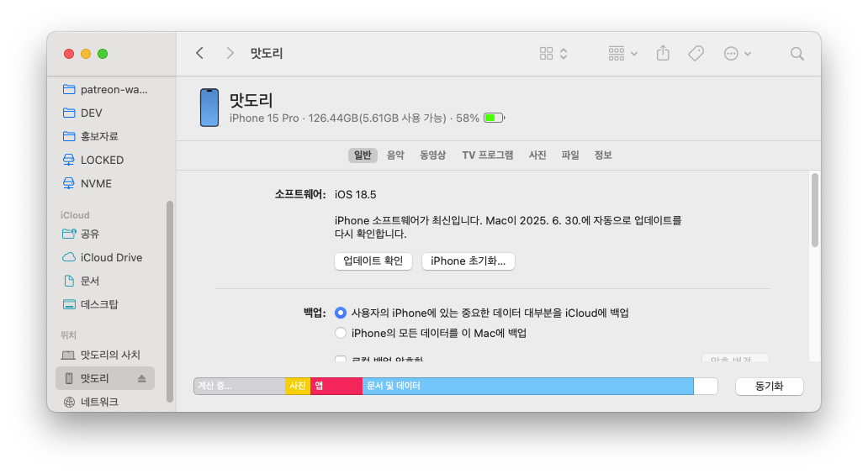Go forward with the right chevron
This screenshot has width=868, height=474.
point(230,53)
